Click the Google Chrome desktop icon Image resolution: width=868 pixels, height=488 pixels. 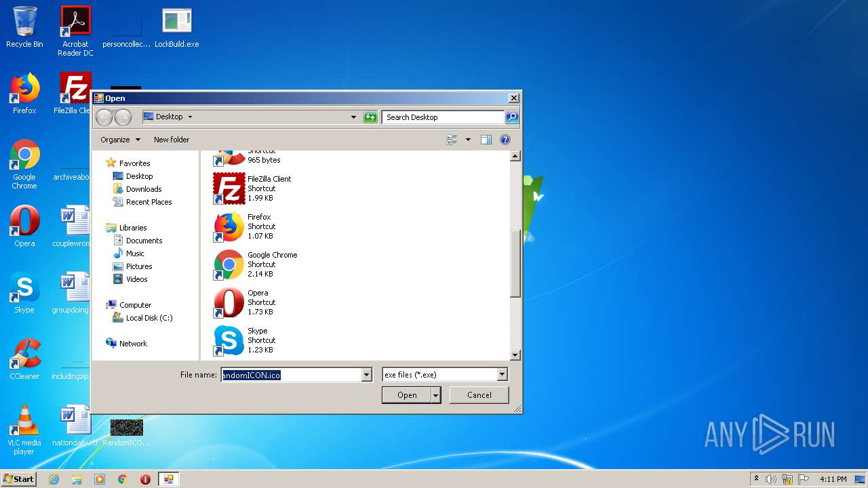coord(24,164)
